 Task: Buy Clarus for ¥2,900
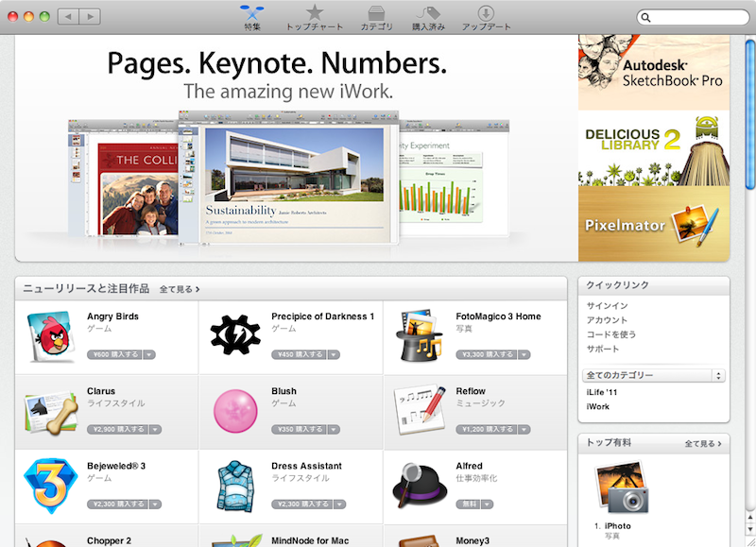pos(117,430)
